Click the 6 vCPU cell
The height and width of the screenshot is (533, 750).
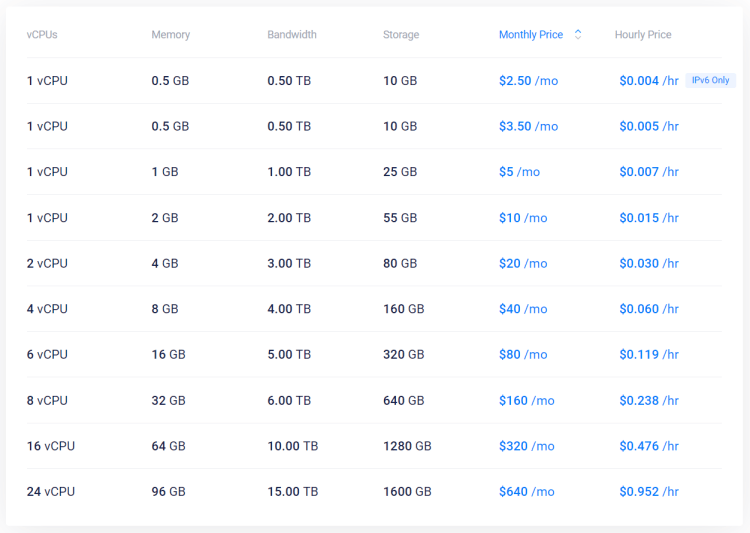pyautogui.click(x=47, y=355)
